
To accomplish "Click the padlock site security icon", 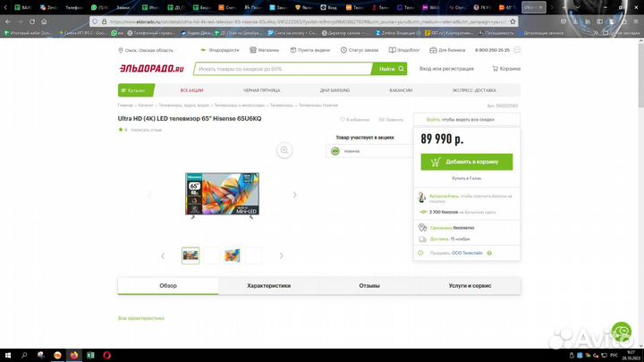I will pos(104,21).
